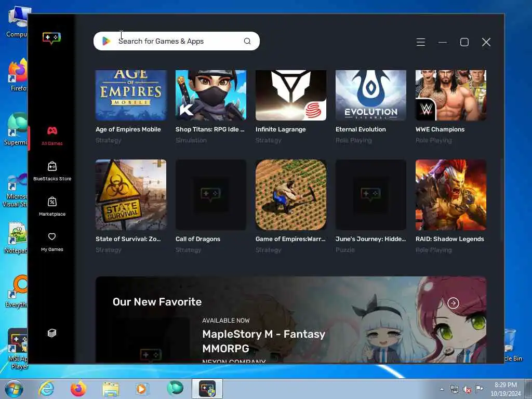This screenshot has height=399, width=532.
Task: Close the BlueStacks window
Action: (486, 42)
